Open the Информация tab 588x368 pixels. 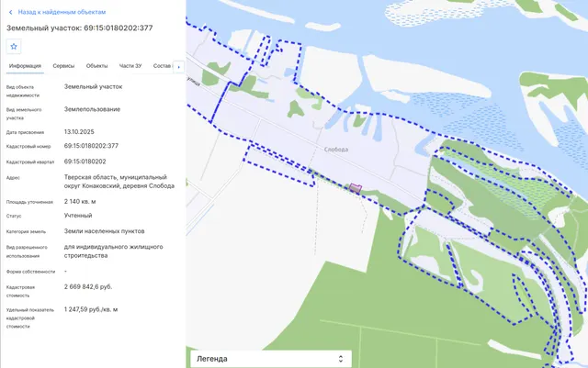[25, 66]
